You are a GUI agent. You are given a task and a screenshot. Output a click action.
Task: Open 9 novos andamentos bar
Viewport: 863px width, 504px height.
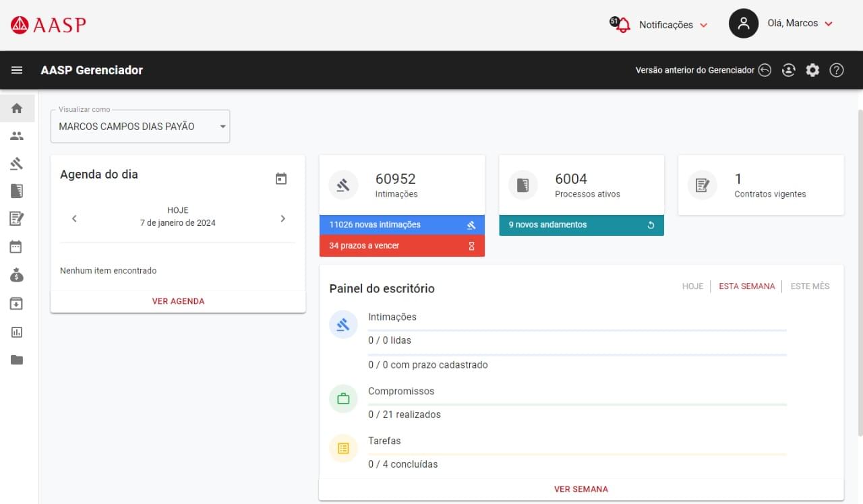pos(581,225)
